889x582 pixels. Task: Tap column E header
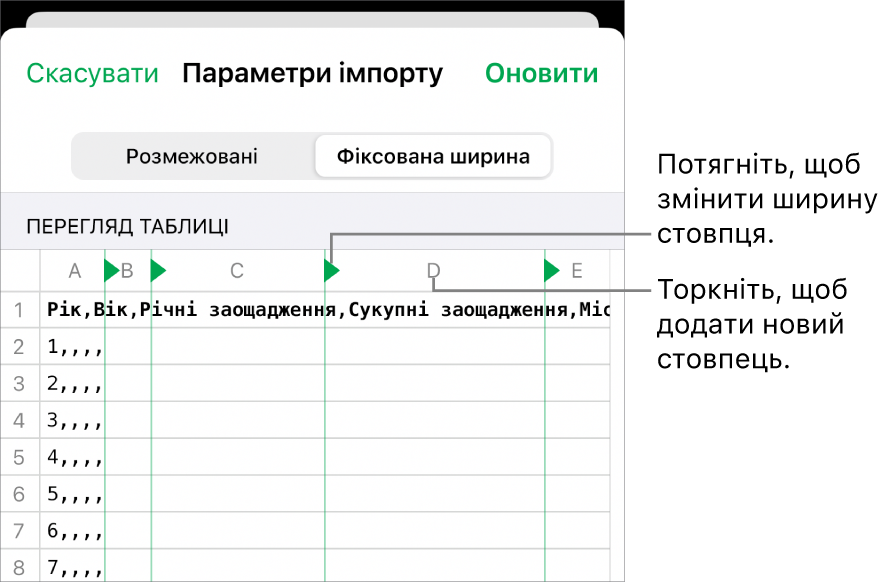(x=577, y=271)
